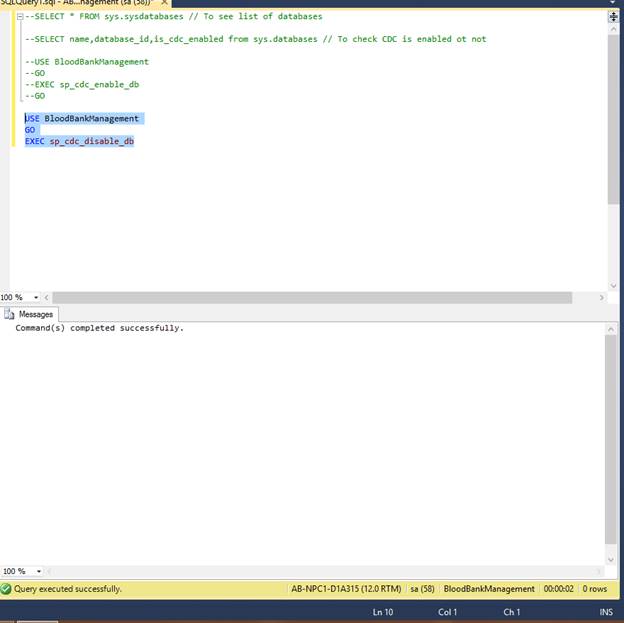
Task: Click the highlighted 'USE BloodBankManagement' line
Action: pos(82,119)
